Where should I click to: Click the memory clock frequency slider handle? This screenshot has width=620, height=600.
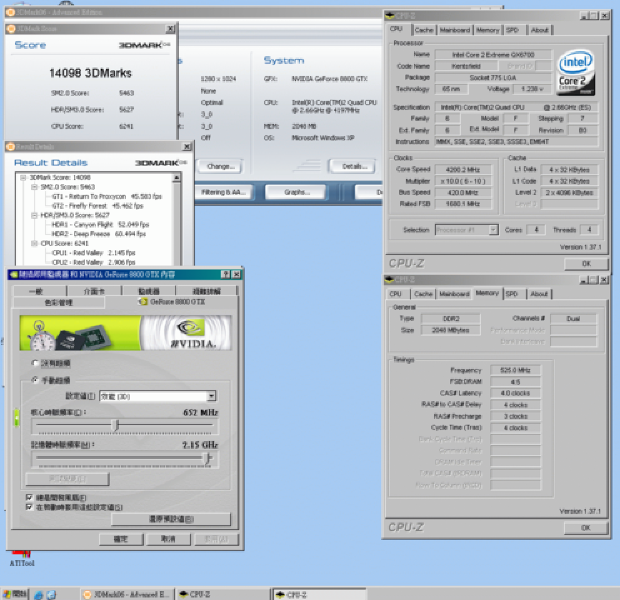(207, 458)
